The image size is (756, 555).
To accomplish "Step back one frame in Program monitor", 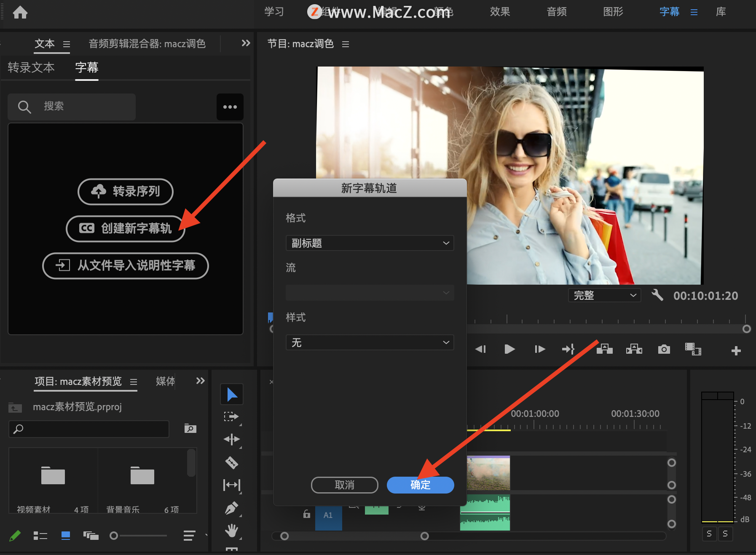I will pos(480,349).
